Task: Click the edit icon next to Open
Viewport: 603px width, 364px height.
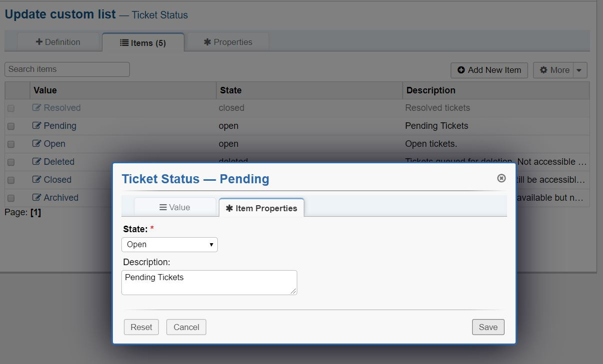Action: pos(36,144)
